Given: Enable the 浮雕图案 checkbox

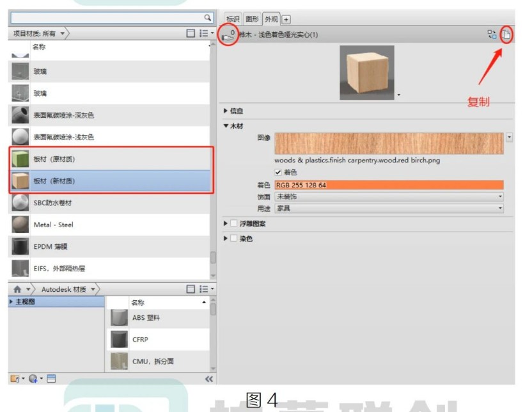Looking at the screenshot, I should coord(234,223).
